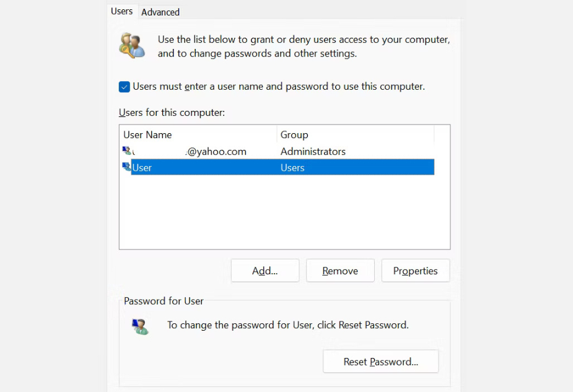Click Reset Password for User
Image resolution: width=573 pixels, height=392 pixels.
tap(380, 361)
